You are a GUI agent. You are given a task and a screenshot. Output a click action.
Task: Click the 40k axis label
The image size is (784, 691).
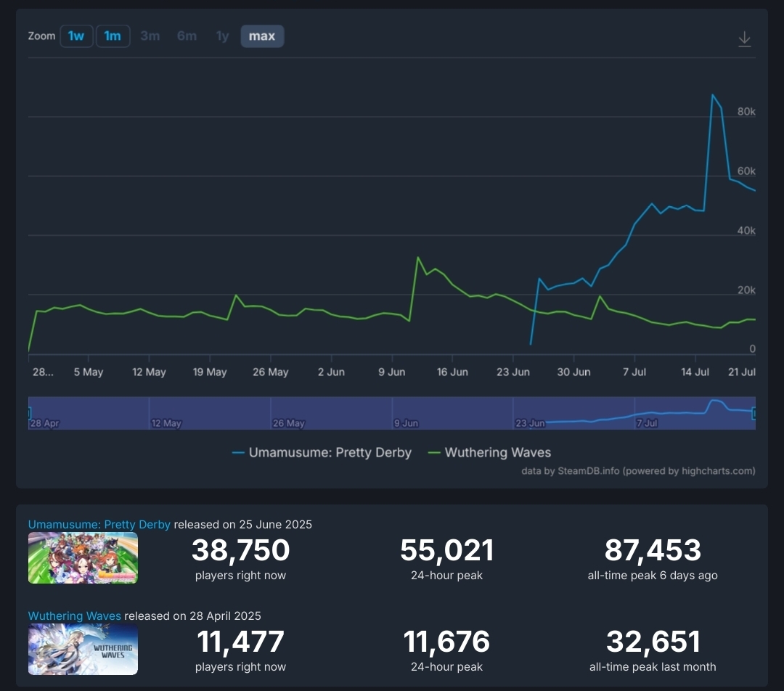746,231
